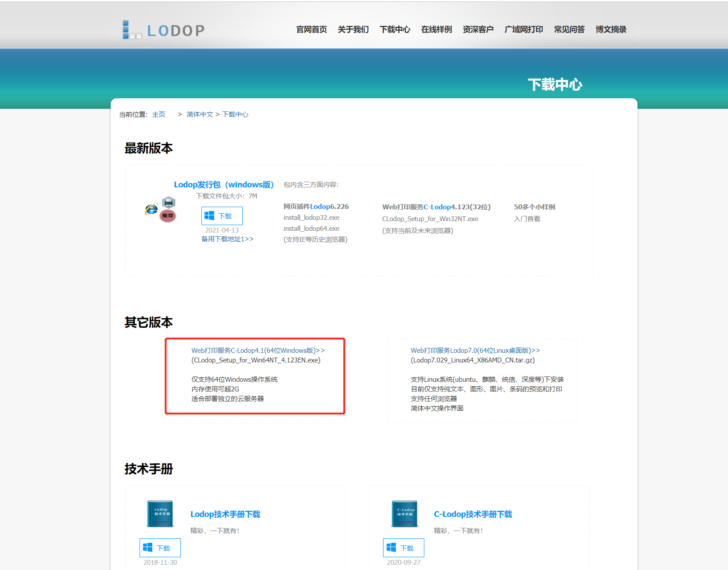Select 博文摘录 in the navigation
728x570 pixels.
point(611,29)
